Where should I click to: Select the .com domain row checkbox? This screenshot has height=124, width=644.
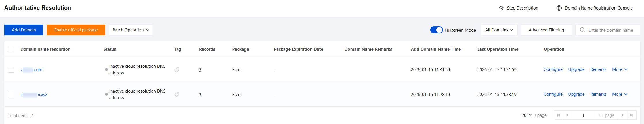click(x=11, y=70)
